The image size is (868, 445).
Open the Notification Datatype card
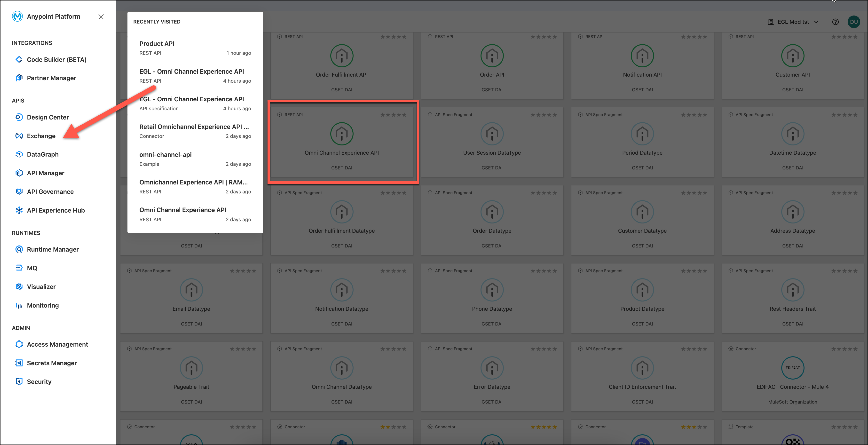tap(342, 298)
